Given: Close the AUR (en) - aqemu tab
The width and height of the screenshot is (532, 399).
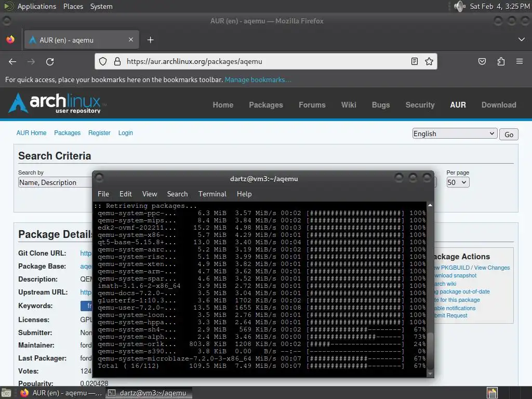Looking at the screenshot, I should pos(131,39).
